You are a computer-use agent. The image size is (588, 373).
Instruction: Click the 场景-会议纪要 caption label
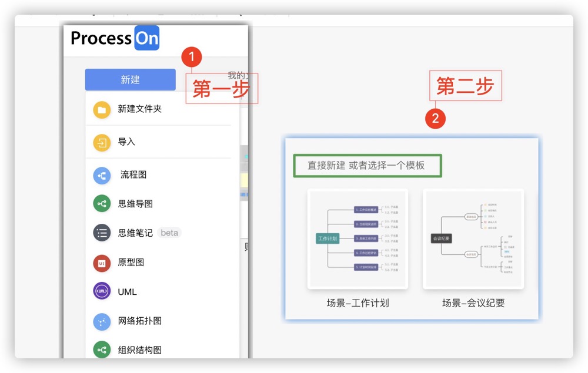click(x=473, y=303)
